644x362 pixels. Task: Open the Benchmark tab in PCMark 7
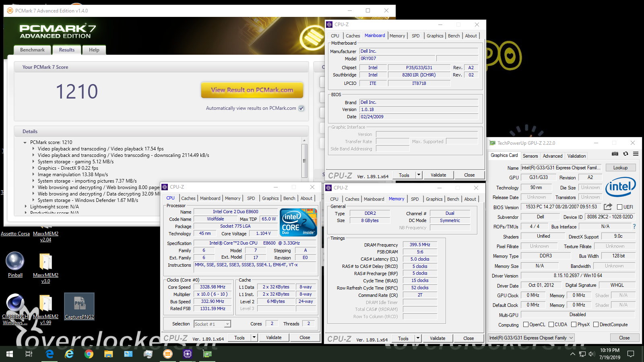coord(32,50)
